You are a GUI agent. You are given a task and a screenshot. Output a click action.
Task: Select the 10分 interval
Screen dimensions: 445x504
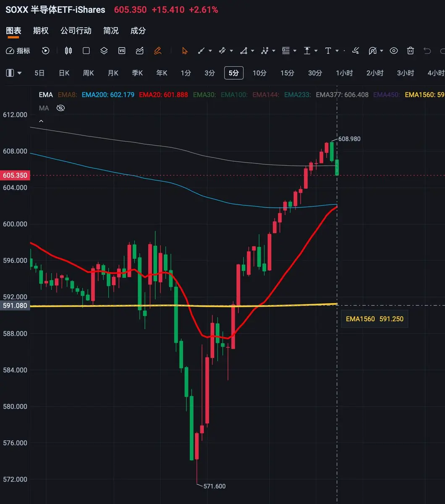coord(259,73)
